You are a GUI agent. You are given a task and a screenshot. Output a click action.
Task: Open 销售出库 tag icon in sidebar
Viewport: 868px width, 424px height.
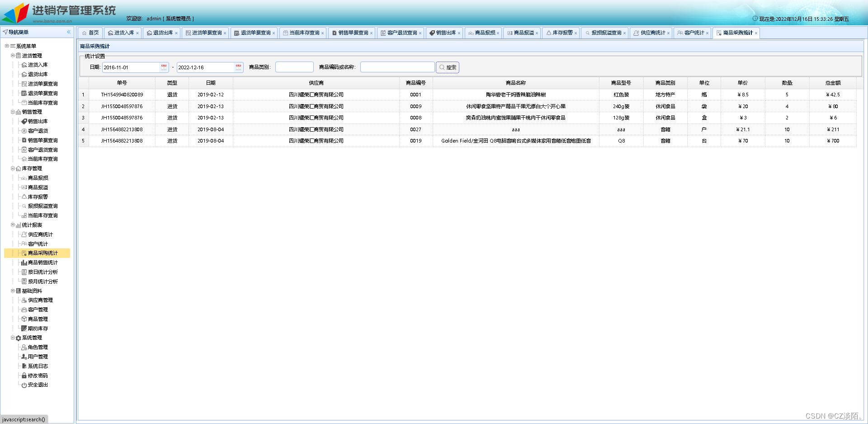(x=24, y=121)
